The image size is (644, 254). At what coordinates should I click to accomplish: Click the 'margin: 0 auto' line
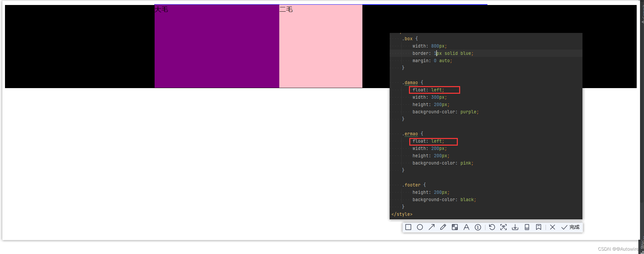tap(432, 61)
